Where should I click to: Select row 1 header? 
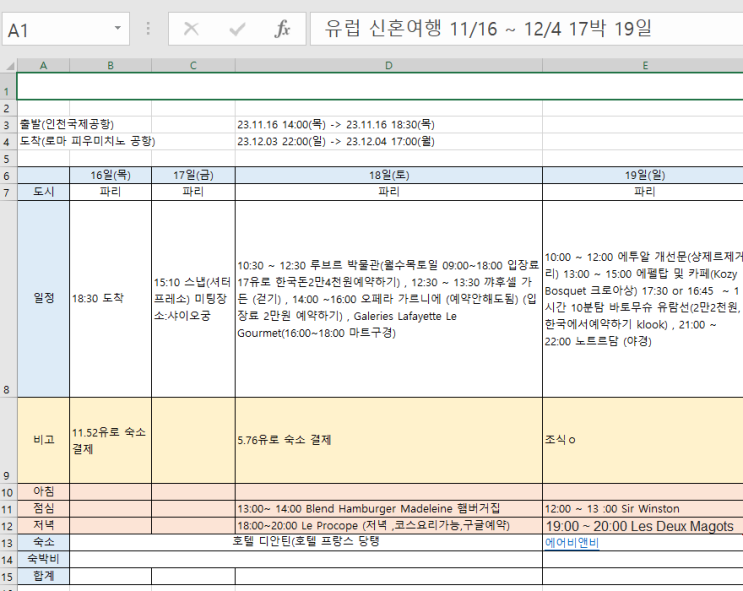8,86
